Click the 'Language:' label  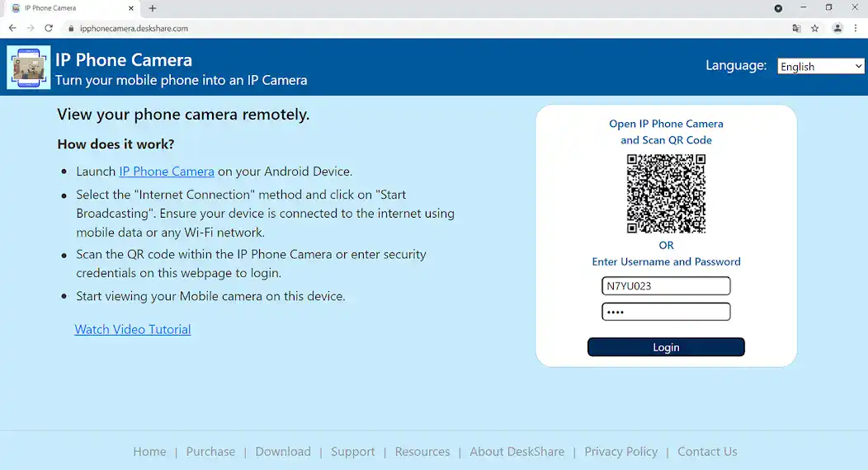click(736, 65)
